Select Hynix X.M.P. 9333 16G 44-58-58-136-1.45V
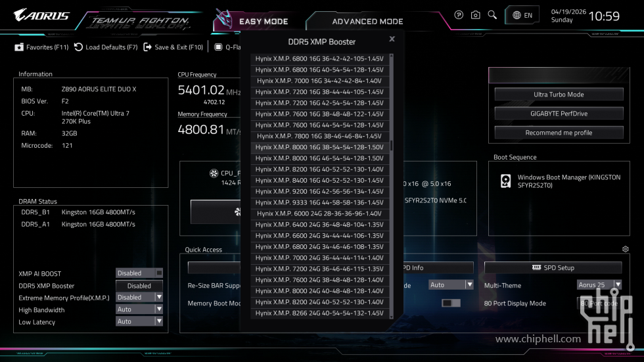Screen dimensions: 644x362 (x=319, y=203)
